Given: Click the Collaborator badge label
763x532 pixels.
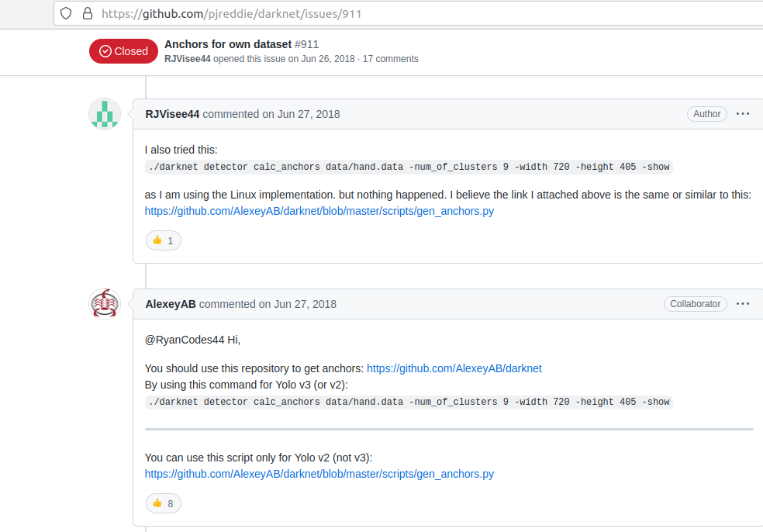Looking at the screenshot, I should point(696,303).
